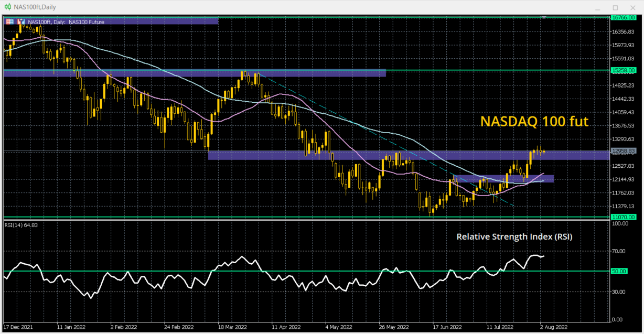Viewport: 644px width, 334px height.
Task: Click the 'RSI(14) 64.83' indicator label
Action: pos(22,225)
